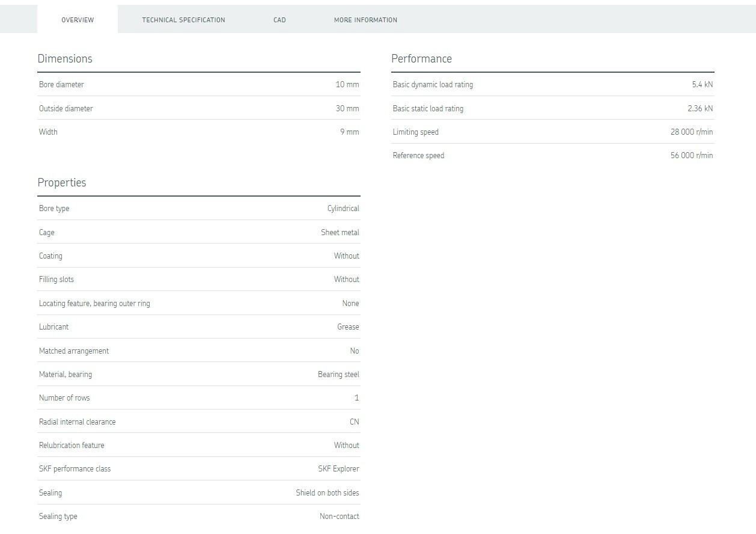This screenshot has width=756, height=534.
Task: Click the Without value for Coating
Action: [x=347, y=256]
